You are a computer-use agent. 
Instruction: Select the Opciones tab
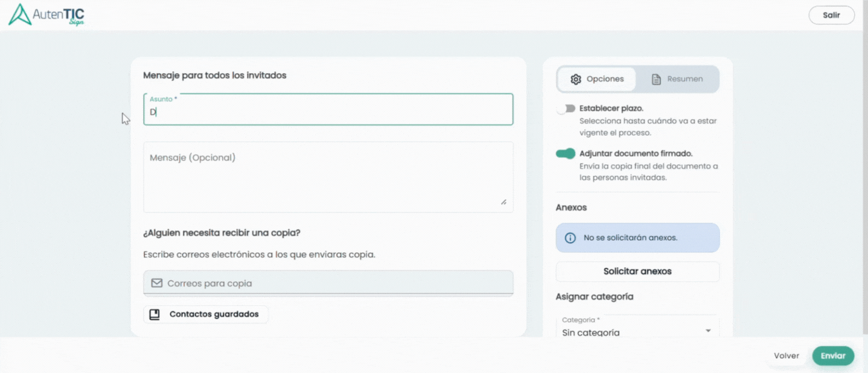(x=597, y=80)
